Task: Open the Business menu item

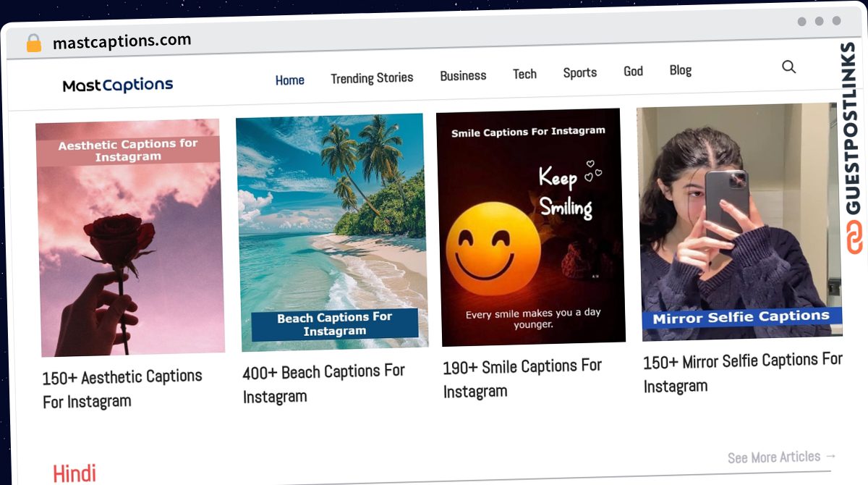Action: pyautogui.click(x=463, y=75)
